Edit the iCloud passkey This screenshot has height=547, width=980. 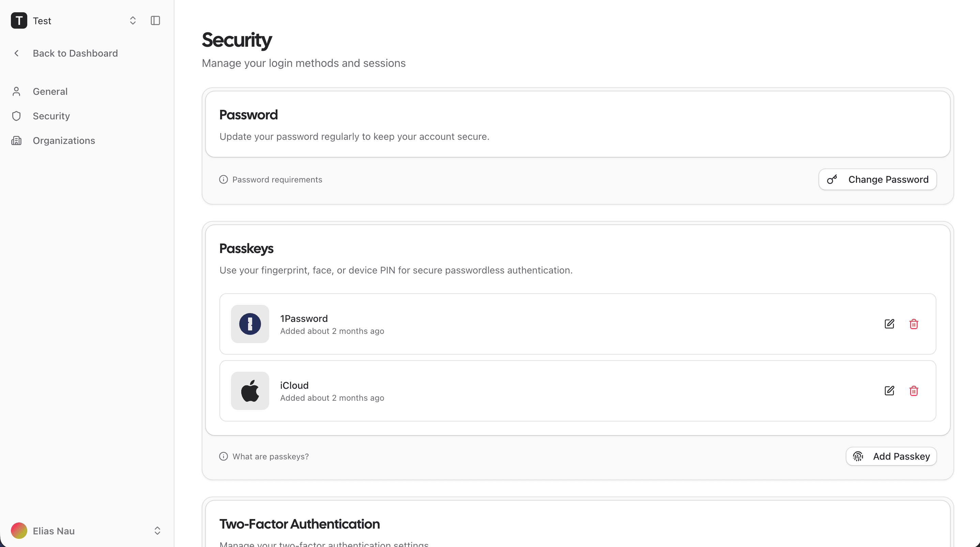tap(889, 390)
